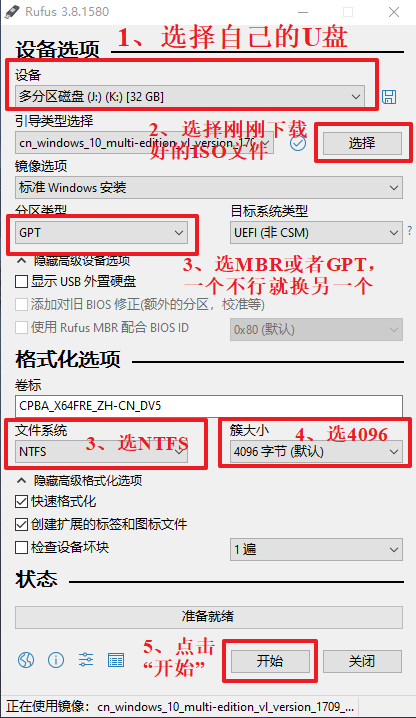Open the GPT partition type dropdown
This screenshot has width=416, height=718.
(101, 233)
